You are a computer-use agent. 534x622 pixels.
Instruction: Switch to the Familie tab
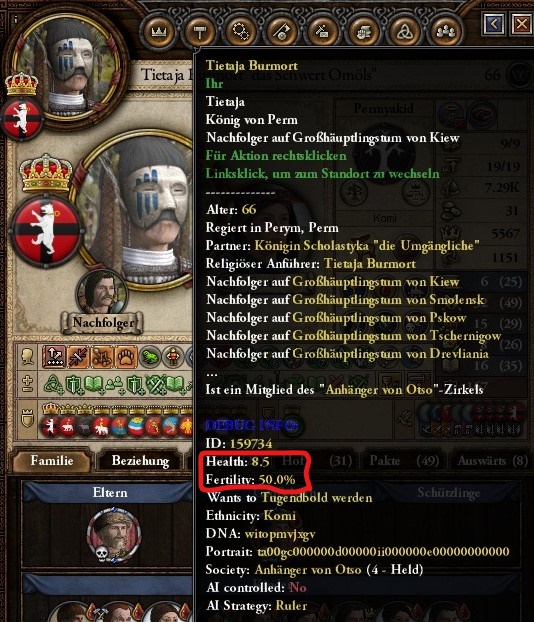pyautogui.click(x=52, y=461)
